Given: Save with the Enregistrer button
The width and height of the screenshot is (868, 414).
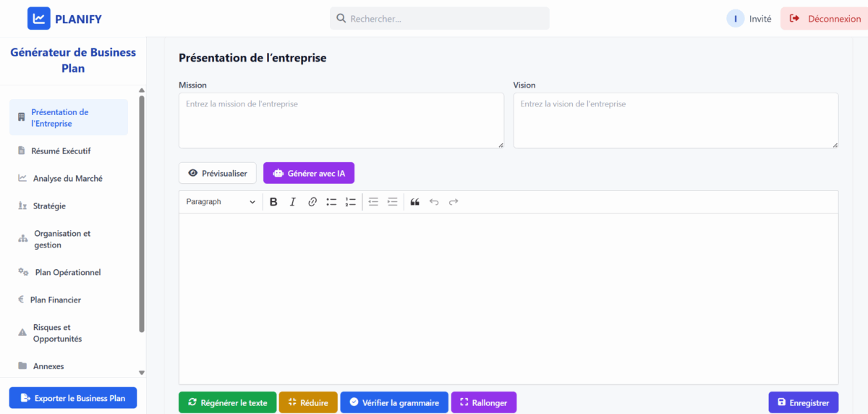Looking at the screenshot, I should [804, 402].
